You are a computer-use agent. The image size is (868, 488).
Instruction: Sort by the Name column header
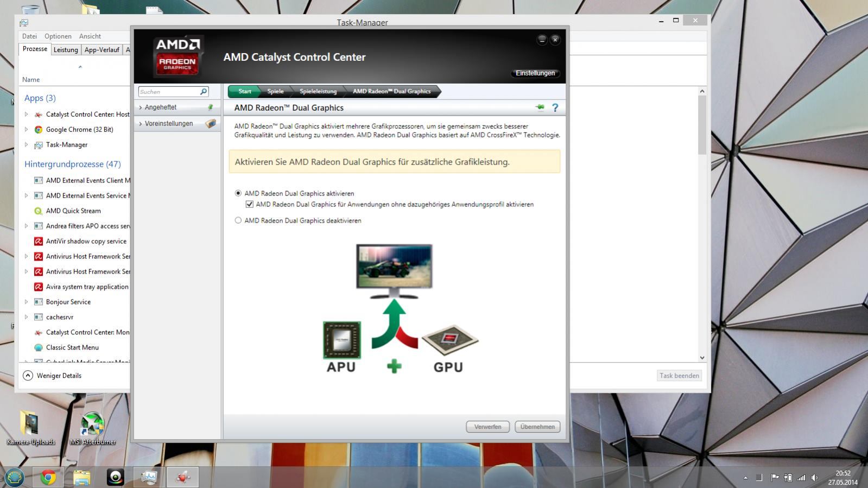31,80
